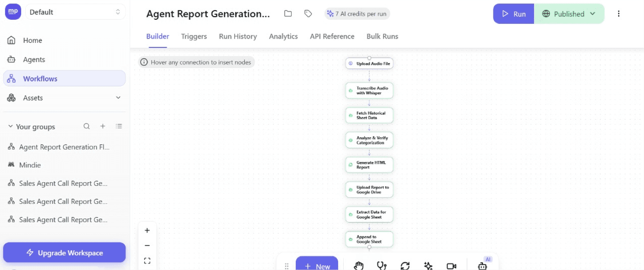Open the three-dot more options menu
The height and width of the screenshot is (270, 644).
pyautogui.click(x=619, y=14)
